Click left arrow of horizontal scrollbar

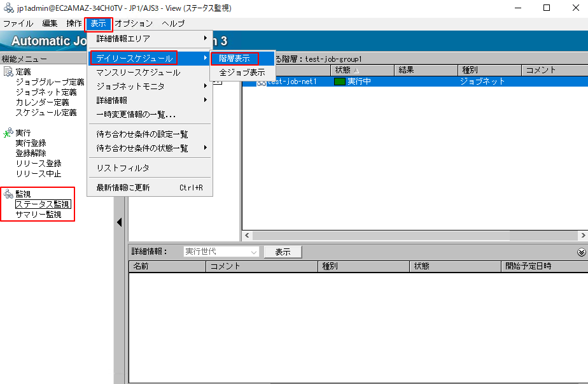coord(247,236)
